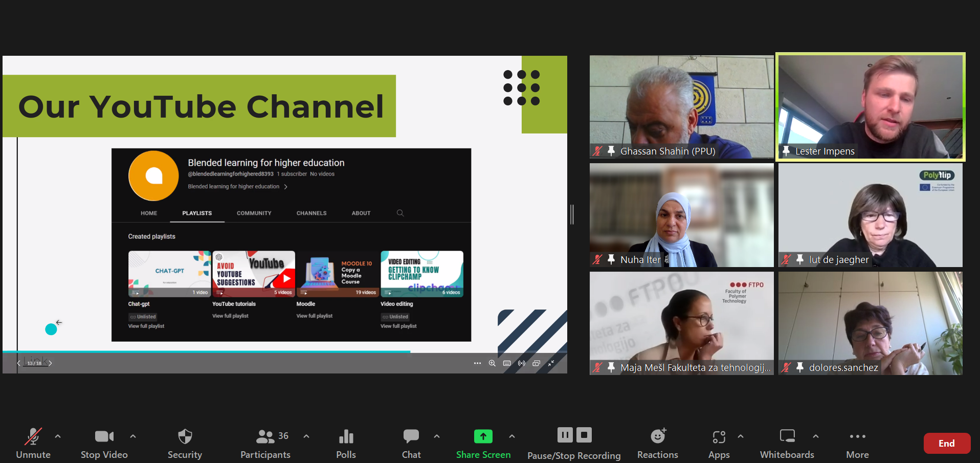Viewport: 980px width, 463px height.
Task: Click the HOME tab on the YouTube channel
Action: click(x=149, y=213)
